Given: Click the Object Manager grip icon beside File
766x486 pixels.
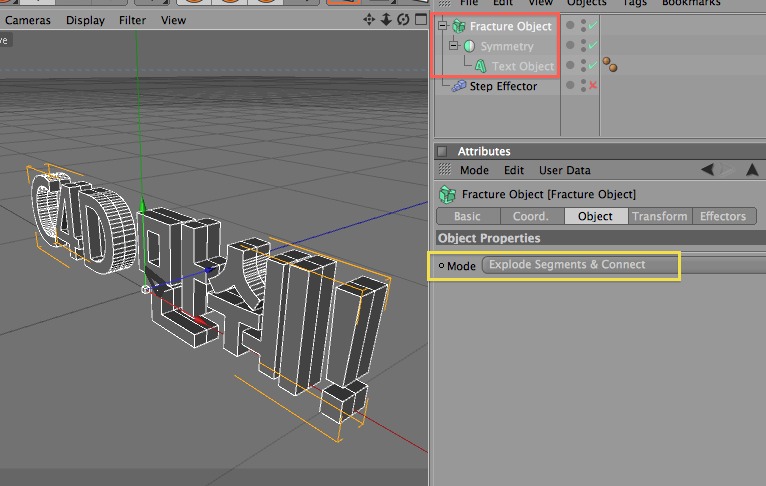Looking at the screenshot, I should 444,3.
